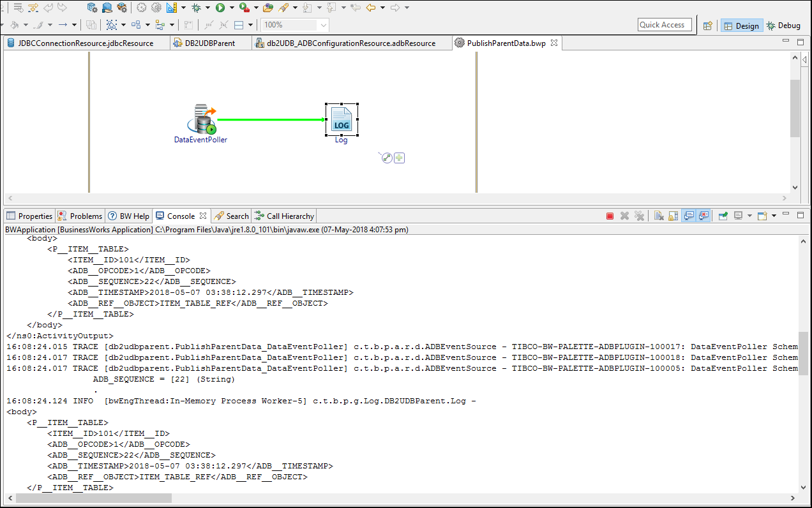This screenshot has height=508, width=812.
Task: Click the remove launch gray X icon
Action: [x=625, y=216]
